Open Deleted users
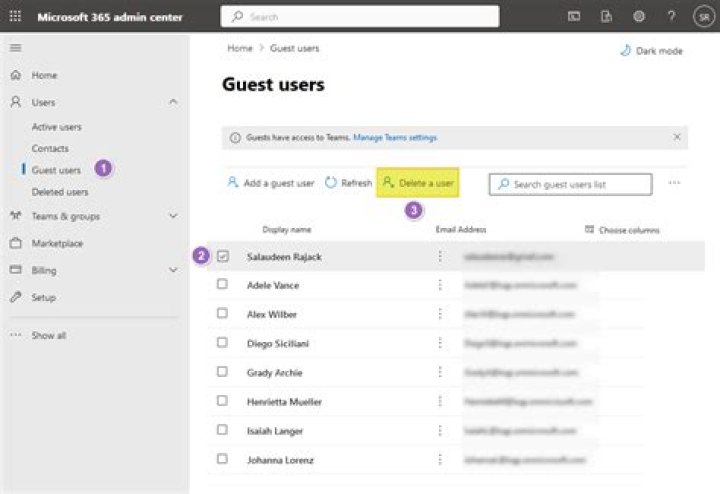 60,192
